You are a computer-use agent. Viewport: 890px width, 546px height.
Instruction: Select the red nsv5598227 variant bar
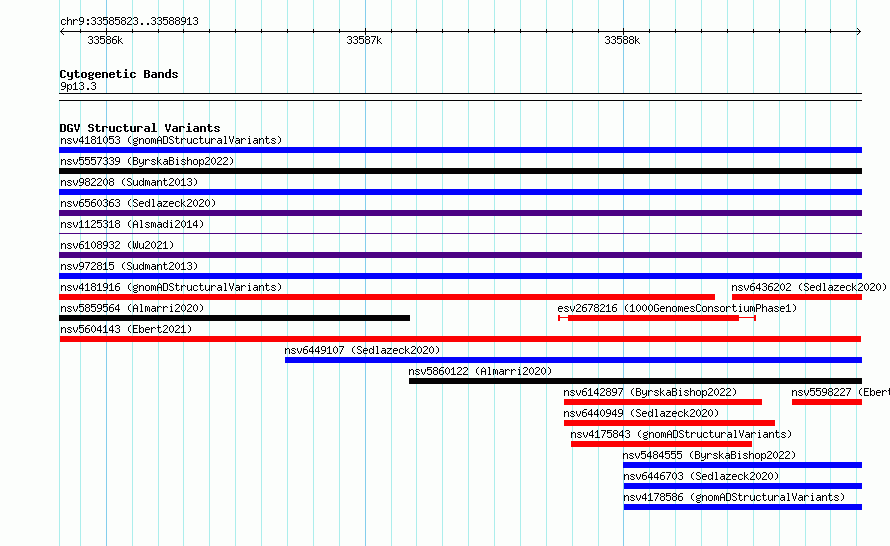[x=827, y=402]
